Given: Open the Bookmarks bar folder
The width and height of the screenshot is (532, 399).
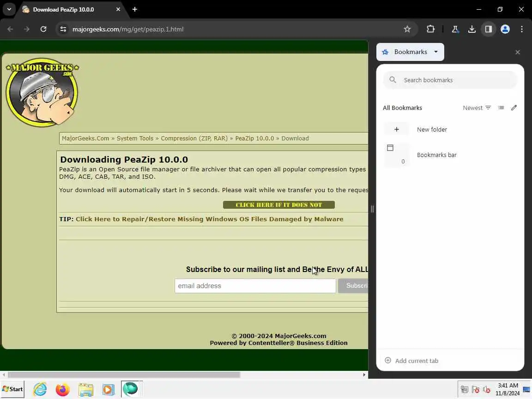Looking at the screenshot, I should coord(450,155).
